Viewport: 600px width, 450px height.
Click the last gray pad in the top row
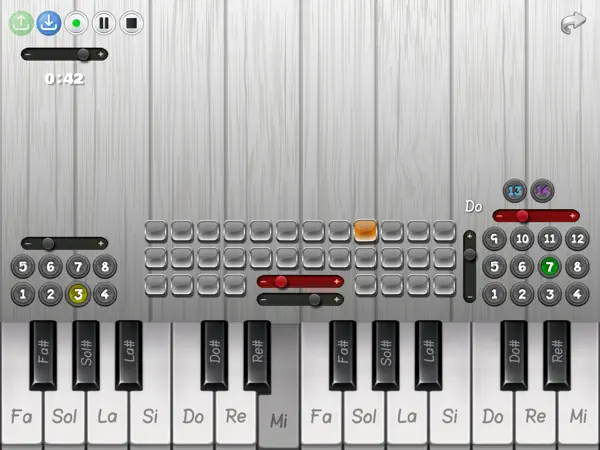445,231
